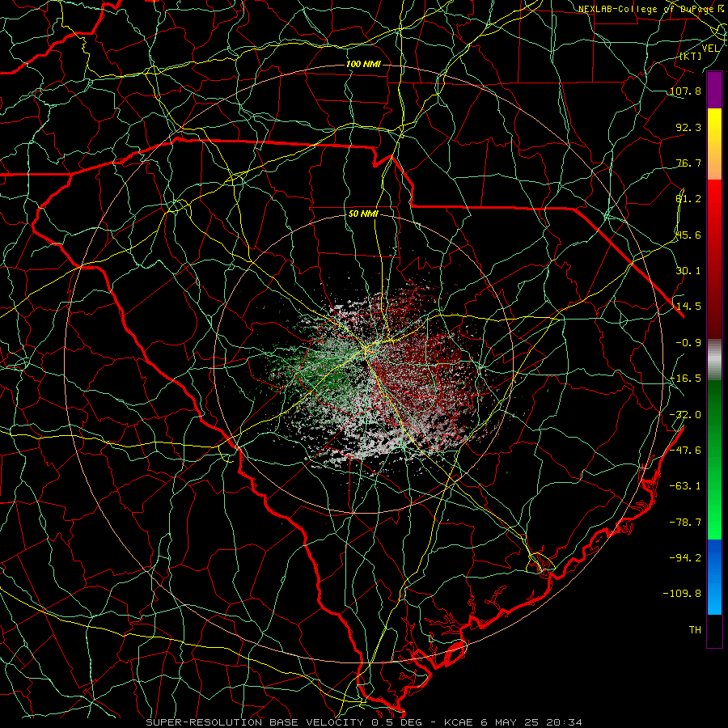Click the blue segment of color bar
Image resolution: width=728 pixels, height=728 pixels.
714,577
